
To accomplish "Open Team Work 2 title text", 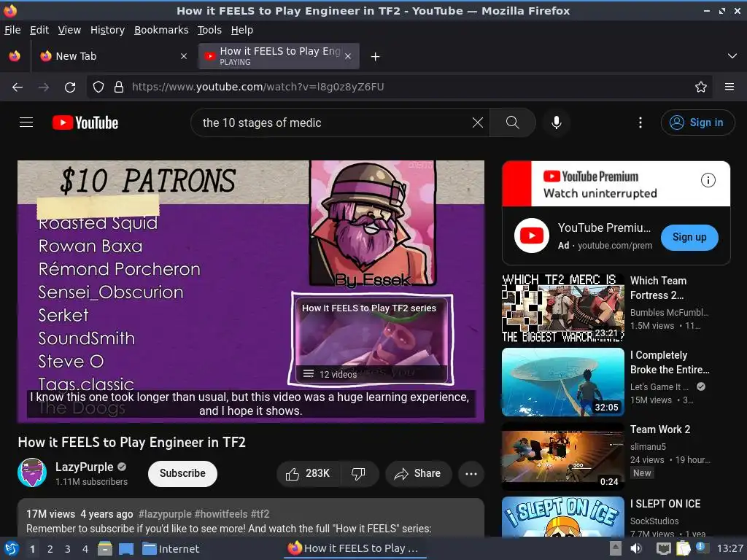I will 660,429.
